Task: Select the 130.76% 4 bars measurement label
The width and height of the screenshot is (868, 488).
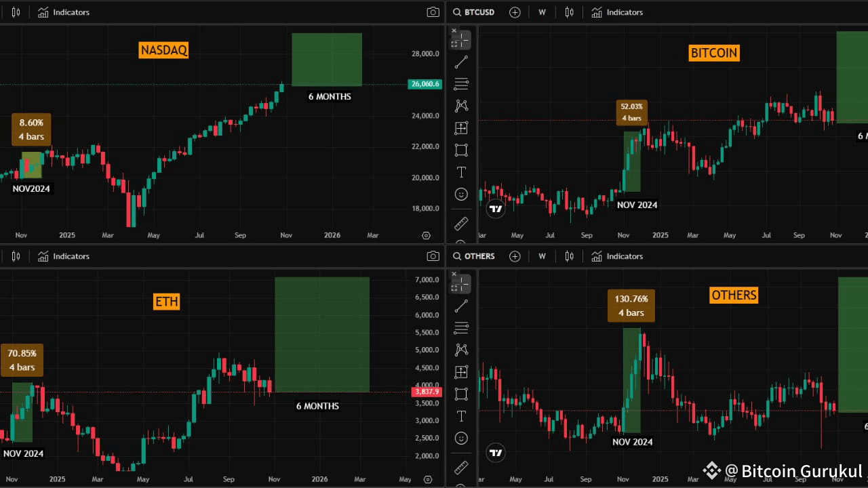Action: point(631,306)
